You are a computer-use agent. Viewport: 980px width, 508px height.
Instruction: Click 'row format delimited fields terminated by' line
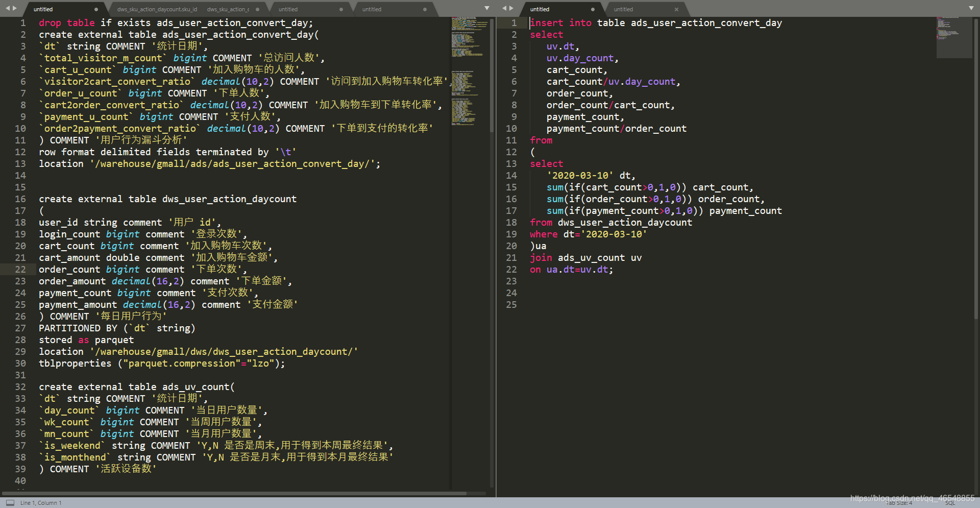167,152
